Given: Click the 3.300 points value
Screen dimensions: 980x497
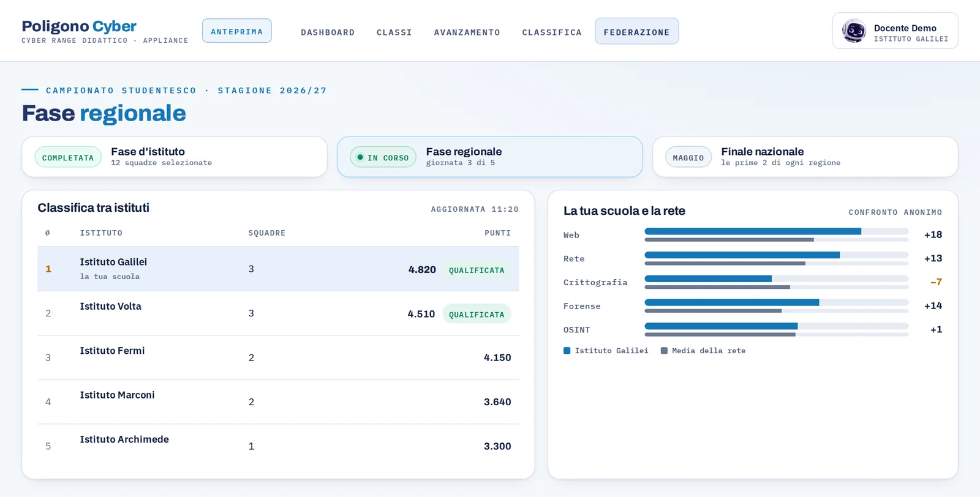Looking at the screenshot, I should (497, 446).
